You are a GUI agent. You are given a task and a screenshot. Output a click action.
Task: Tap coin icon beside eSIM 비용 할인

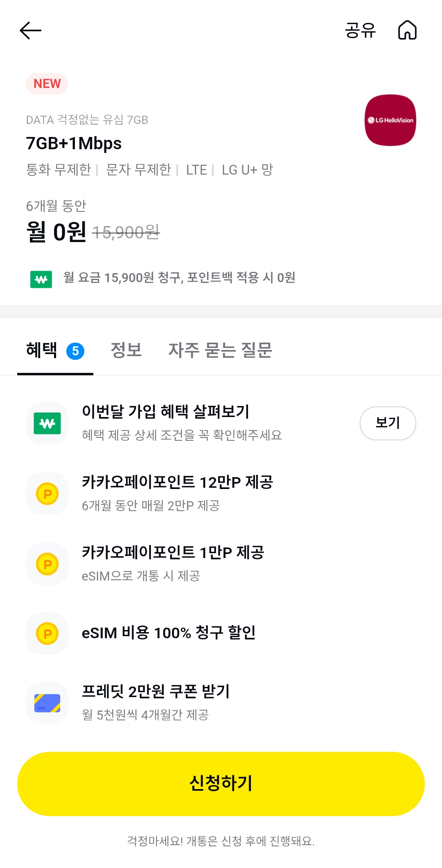(x=47, y=633)
